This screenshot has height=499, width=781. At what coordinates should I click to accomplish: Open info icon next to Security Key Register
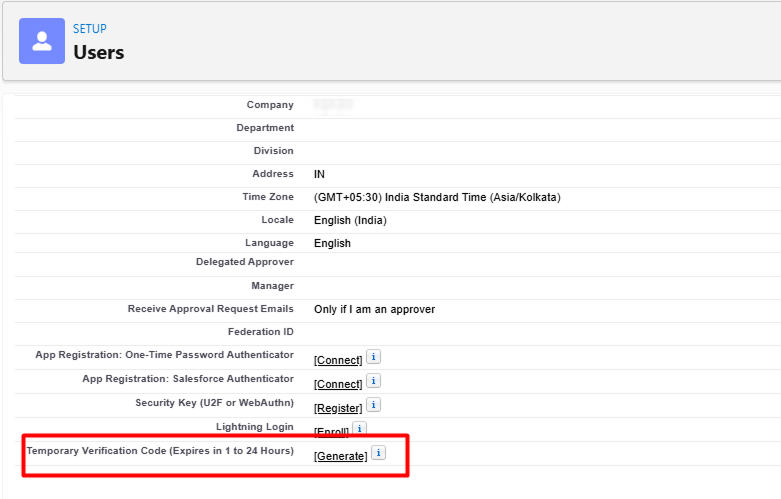coord(374,404)
